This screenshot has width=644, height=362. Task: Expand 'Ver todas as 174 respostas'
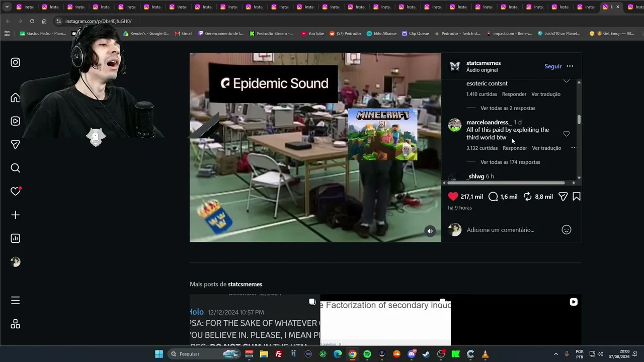tap(510, 162)
